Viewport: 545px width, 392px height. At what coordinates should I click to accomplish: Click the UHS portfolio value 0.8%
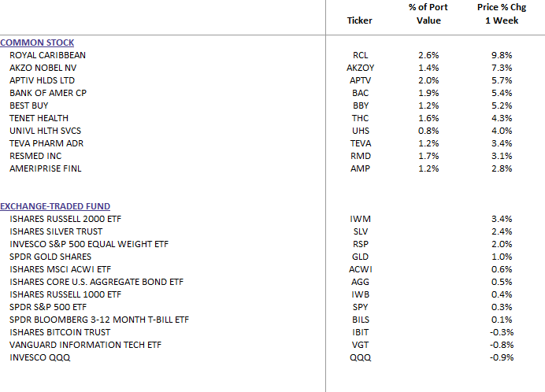click(428, 131)
